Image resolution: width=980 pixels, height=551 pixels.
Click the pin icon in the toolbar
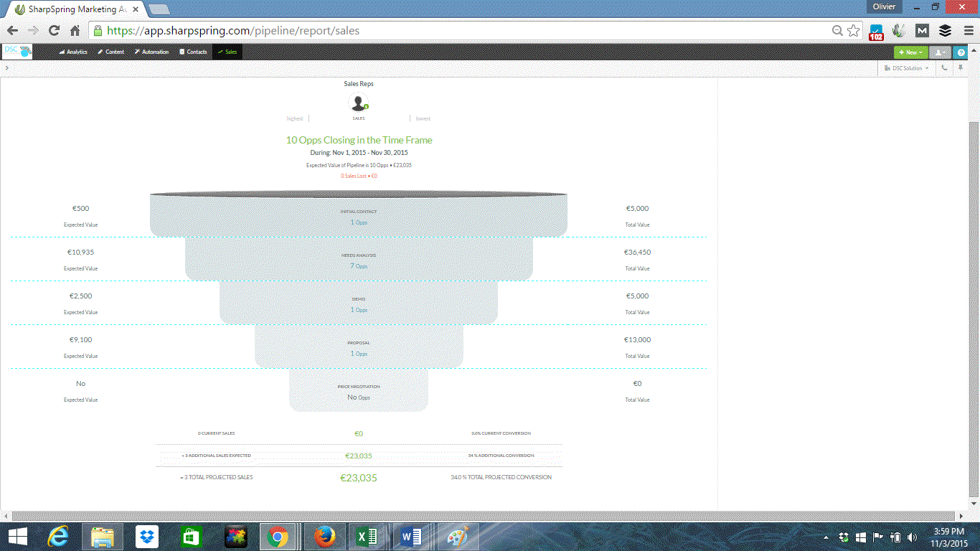tap(961, 68)
